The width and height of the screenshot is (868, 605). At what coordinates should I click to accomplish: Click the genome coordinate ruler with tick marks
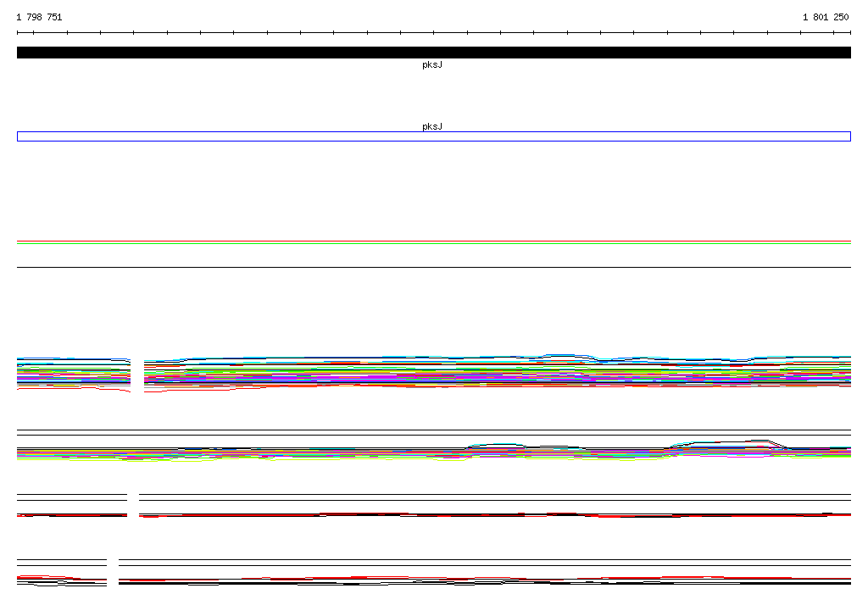click(x=433, y=33)
